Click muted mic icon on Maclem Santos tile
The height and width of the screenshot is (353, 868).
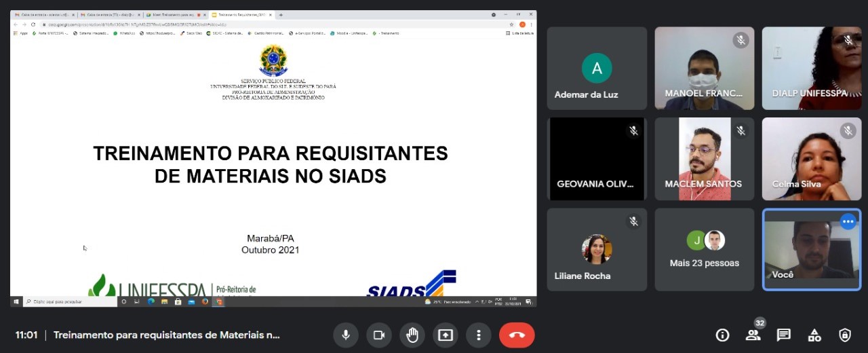point(741,130)
